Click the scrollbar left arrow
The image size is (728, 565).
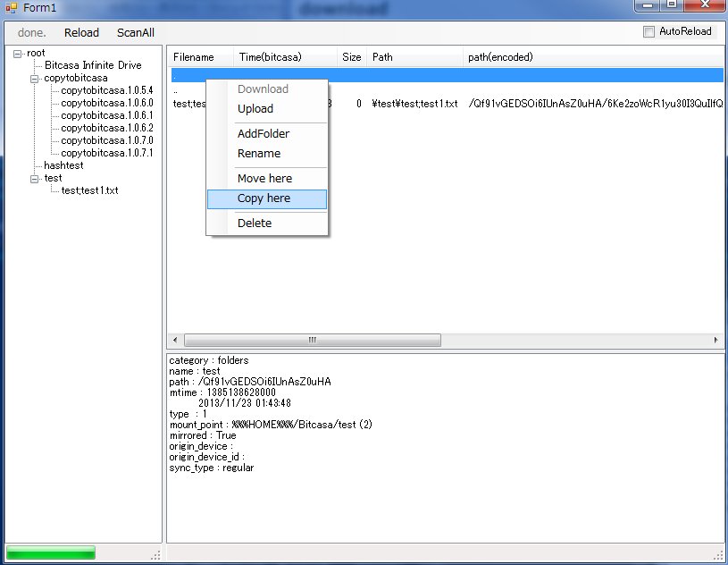pos(174,341)
